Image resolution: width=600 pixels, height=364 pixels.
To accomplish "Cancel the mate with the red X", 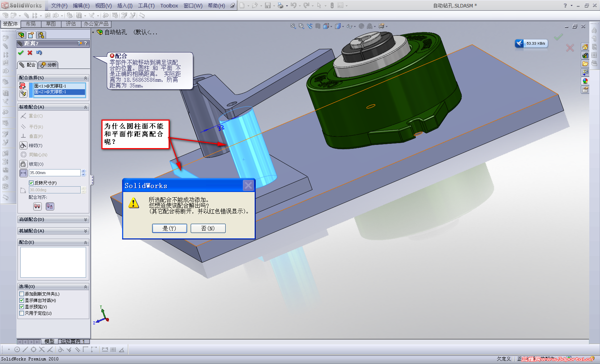I will (30, 53).
